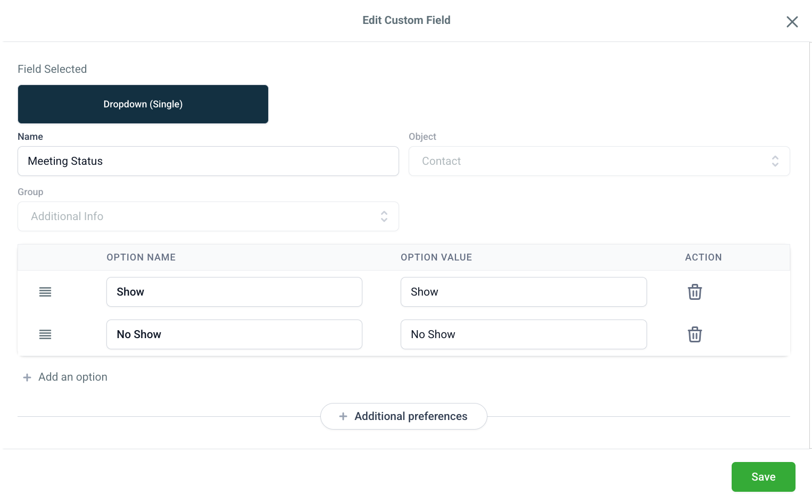
Task: Grab the drag handle for No Show row
Action: (45, 334)
